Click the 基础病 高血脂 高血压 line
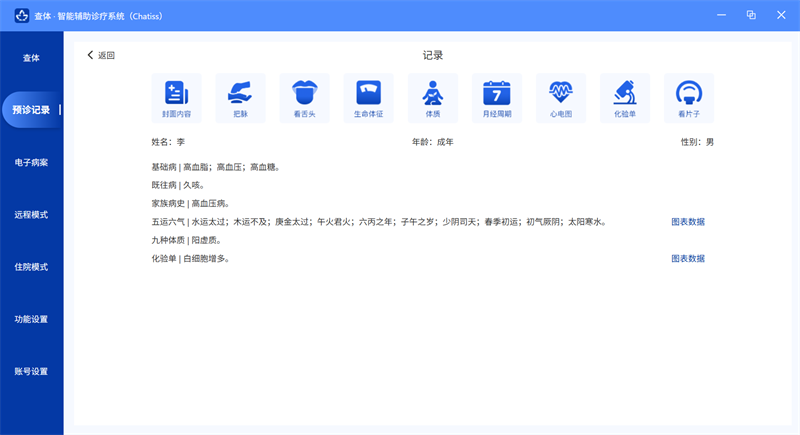Image resolution: width=800 pixels, height=435 pixels. tap(216, 167)
